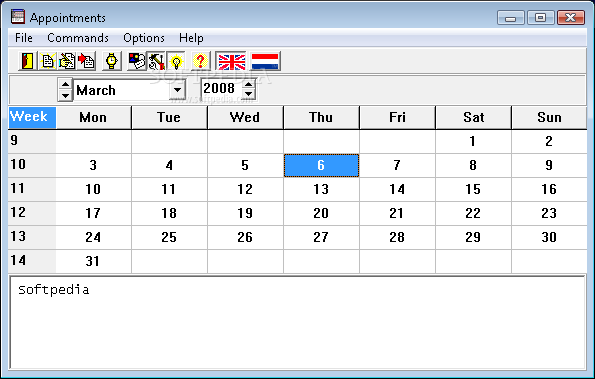Select Saturday March 1 in the calendar
595x379 pixels.
[x=473, y=142]
